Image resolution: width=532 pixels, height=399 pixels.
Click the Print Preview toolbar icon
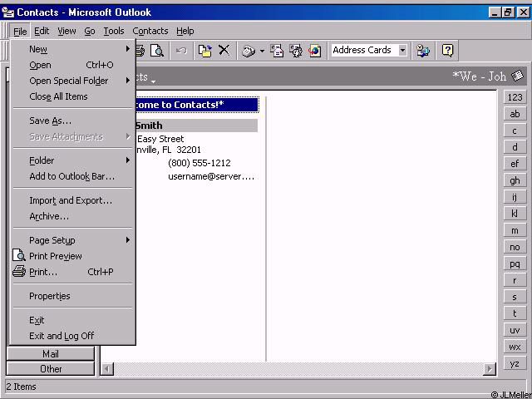157,51
